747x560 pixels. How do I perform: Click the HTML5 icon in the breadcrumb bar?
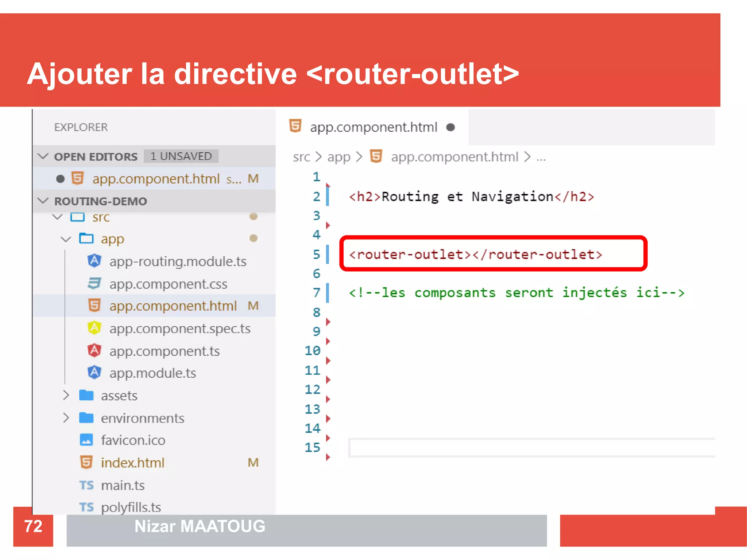click(376, 156)
